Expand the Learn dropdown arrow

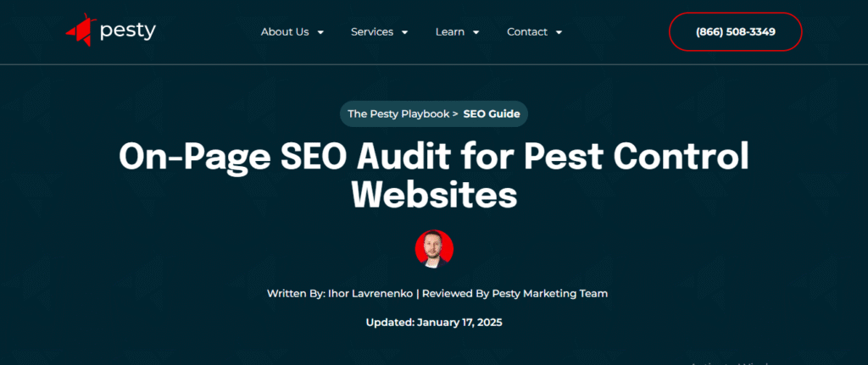pyautogui.click(x=476, y=33)
